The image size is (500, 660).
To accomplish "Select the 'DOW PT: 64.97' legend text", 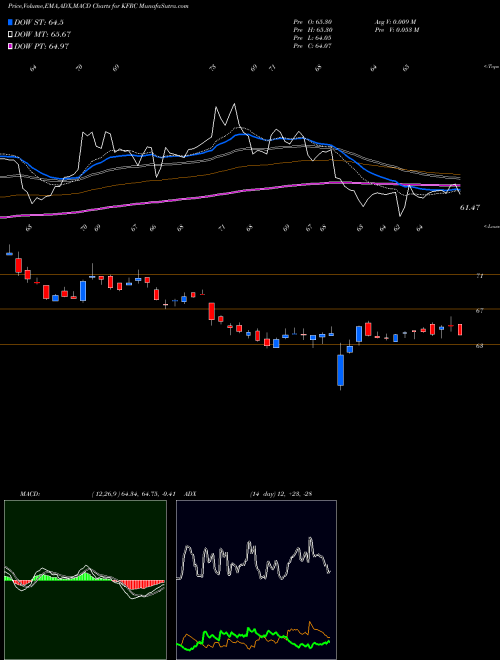I will click(x=41, y=46).
